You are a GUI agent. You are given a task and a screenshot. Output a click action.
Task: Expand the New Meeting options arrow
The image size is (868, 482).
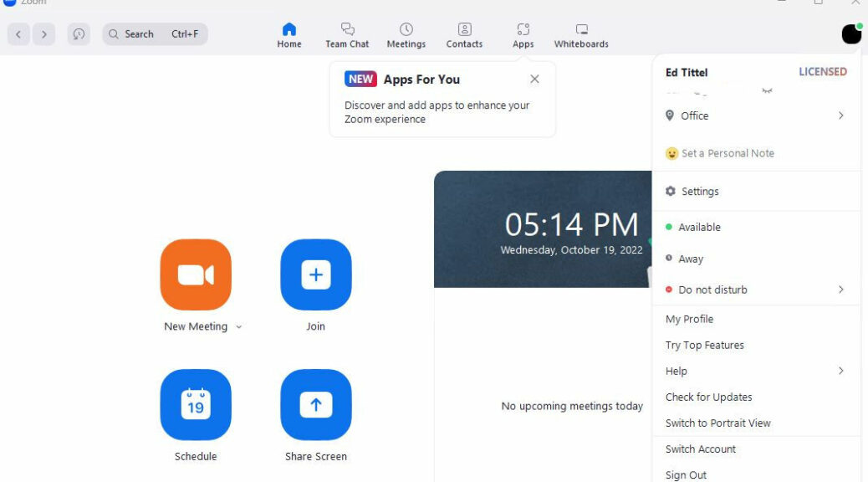click(238, 327)
